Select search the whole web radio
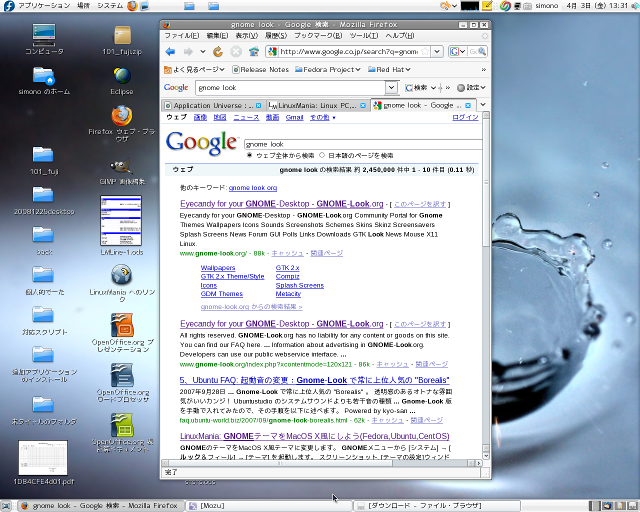 [249, 155]
